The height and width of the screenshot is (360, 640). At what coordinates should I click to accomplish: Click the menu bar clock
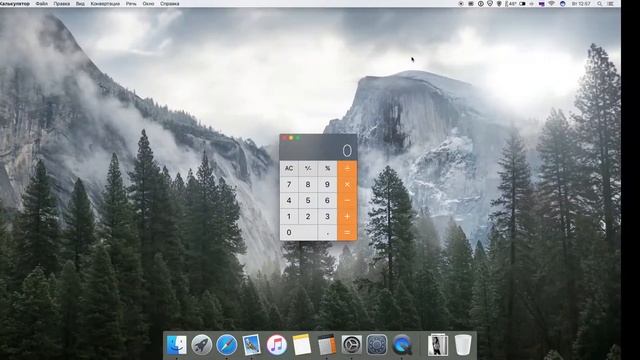click(581, 4)
